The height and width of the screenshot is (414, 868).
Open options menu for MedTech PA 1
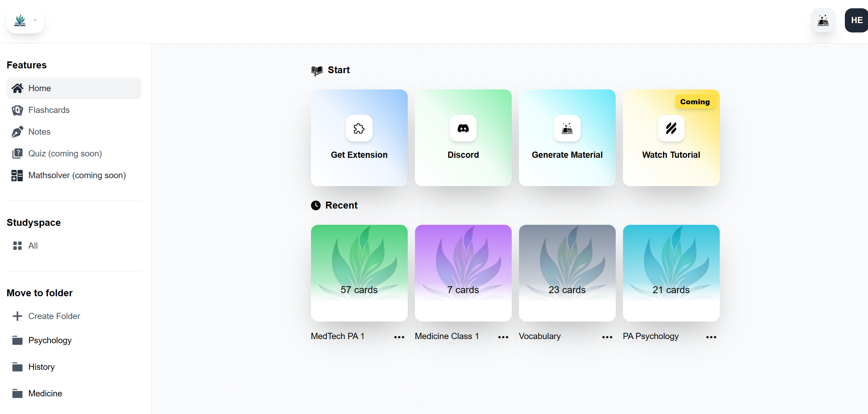point(399,337)
